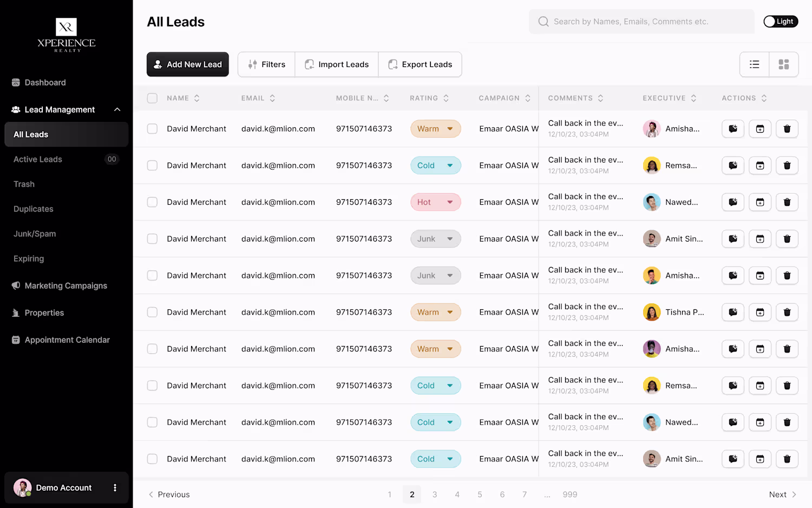This screenshot has width=812, height=508.
Task: Check the box for the Hot-rated lead
Action: 152,202
